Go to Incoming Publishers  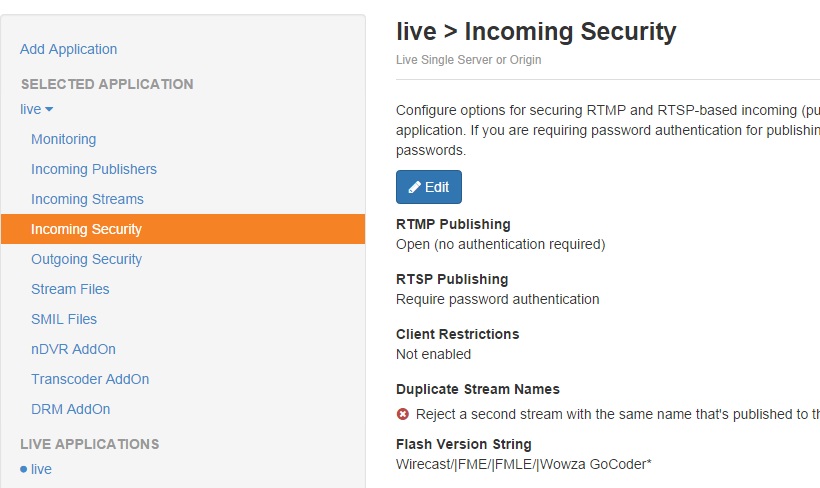[94, 169]
